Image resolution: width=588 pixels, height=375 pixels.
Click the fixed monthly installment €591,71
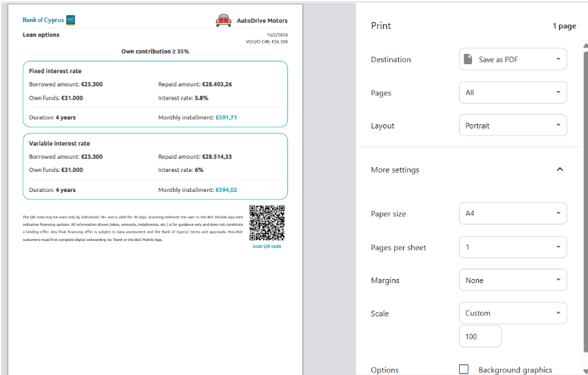pyautogui.click(x=226, y=117)
